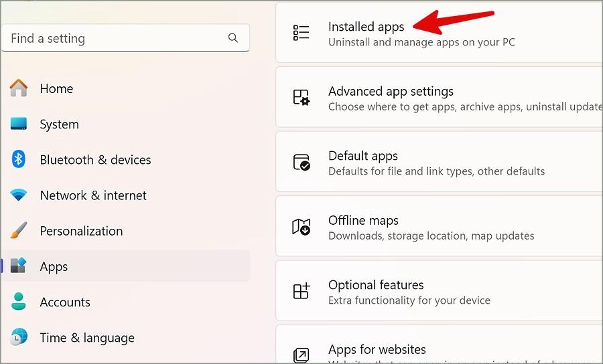Click the Wi-Fi network icon
This screenshot has width=603, height=364.
pyautogui.click(x=19, y=195)
